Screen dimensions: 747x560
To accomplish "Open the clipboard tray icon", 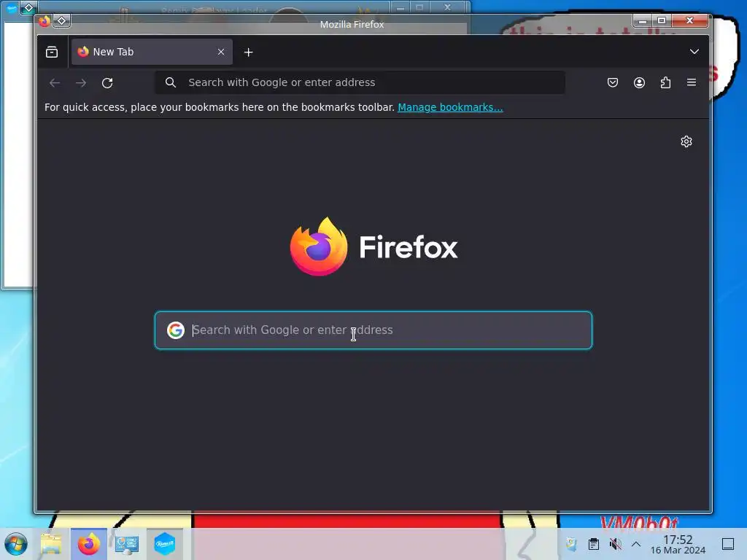I will tap(593, 544).
